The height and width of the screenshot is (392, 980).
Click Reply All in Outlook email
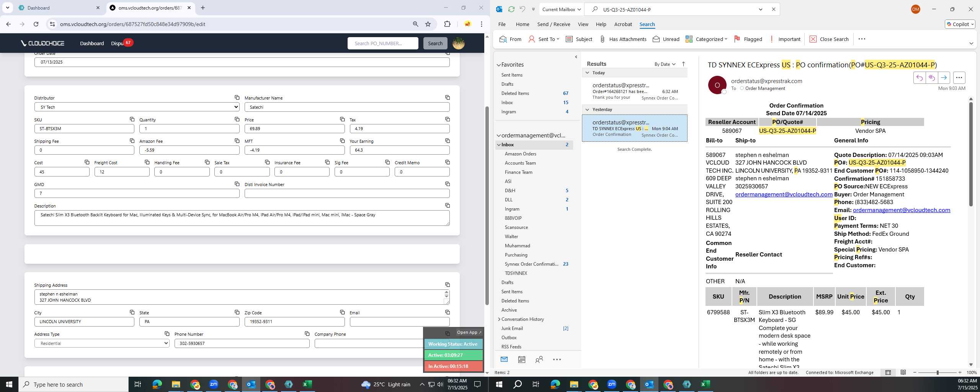(x=931, y=78)
